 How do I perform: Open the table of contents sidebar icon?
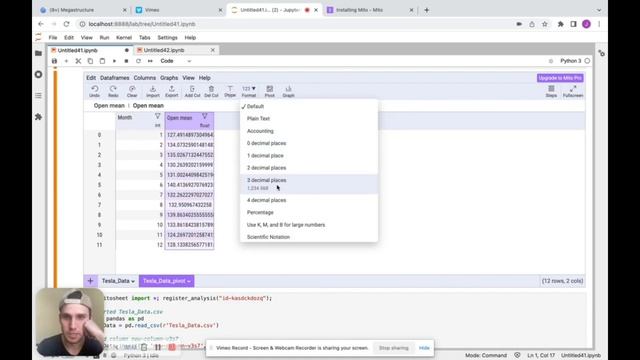click(x=38, y=96)
